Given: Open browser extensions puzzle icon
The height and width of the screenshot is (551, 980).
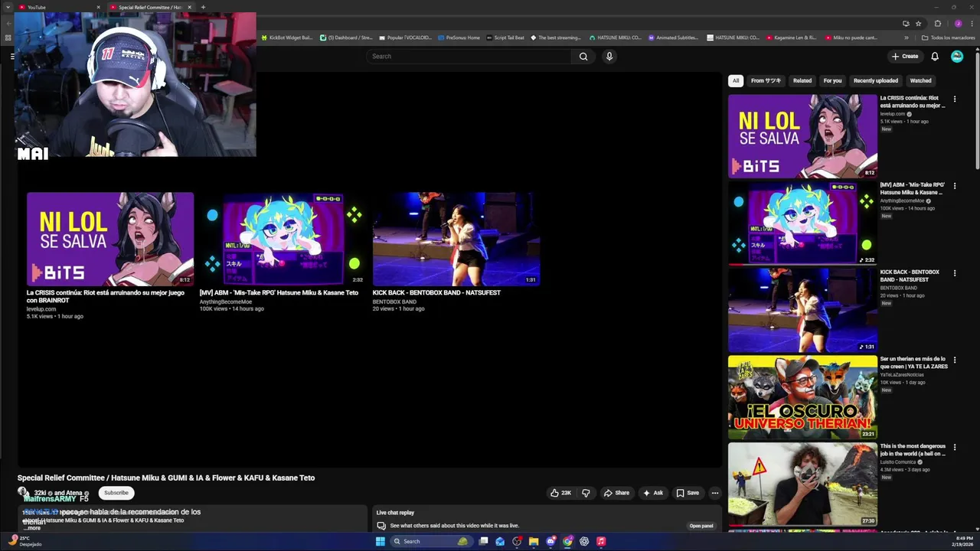Looking at the screenshot, I should [x=938, y=23].
